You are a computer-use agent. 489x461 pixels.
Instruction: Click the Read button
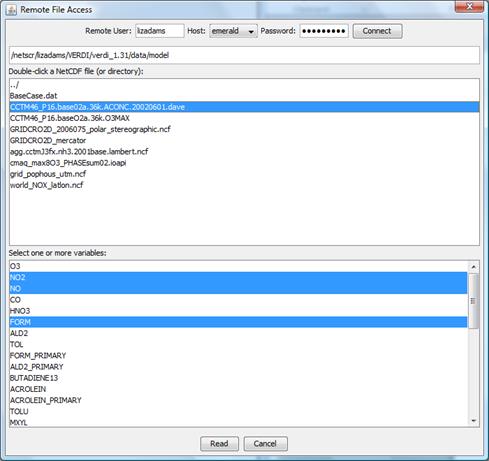(x=219, y=444)
